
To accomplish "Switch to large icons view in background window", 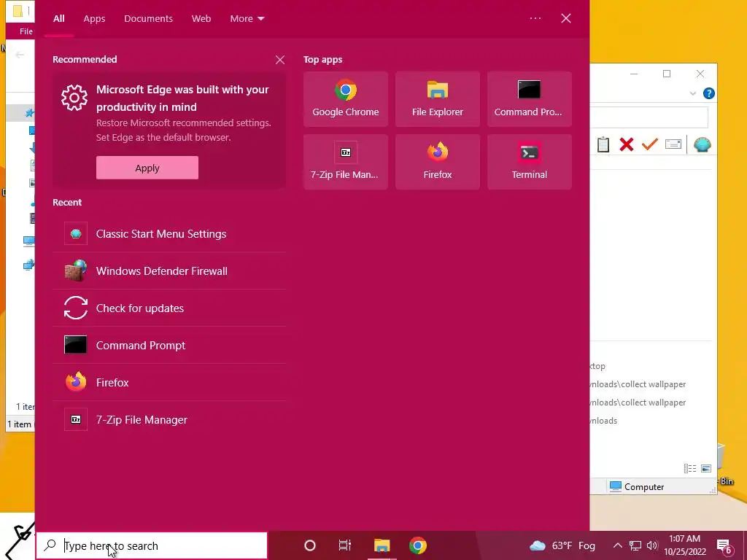I will [x=706, y=469].
